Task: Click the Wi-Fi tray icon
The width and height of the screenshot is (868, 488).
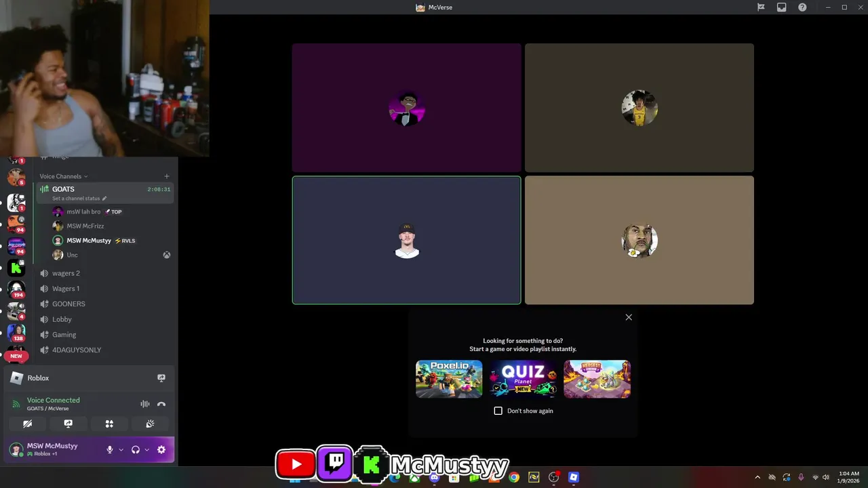Action: (815, 477)
